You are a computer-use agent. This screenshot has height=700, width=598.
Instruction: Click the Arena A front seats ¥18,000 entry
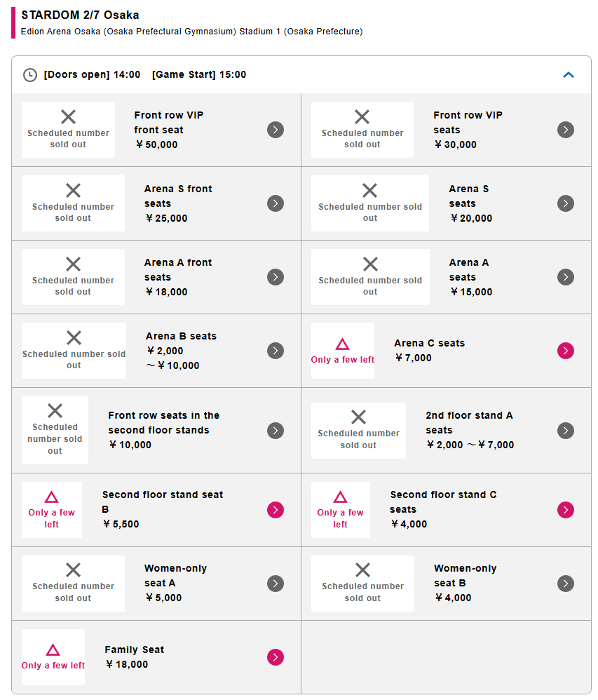point(177,277)
